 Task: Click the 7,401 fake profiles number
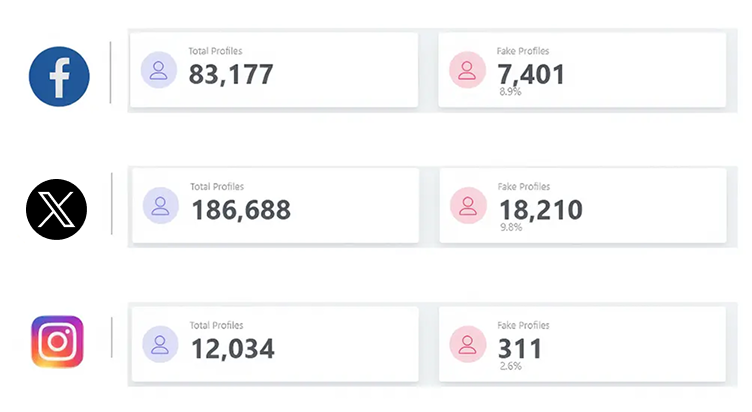(531, 74)
